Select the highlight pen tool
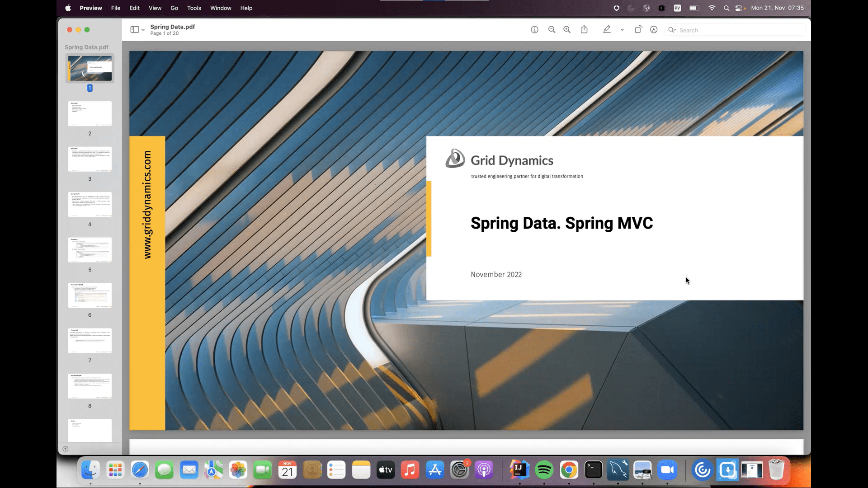868x488 pixels. tap(607, 29)
